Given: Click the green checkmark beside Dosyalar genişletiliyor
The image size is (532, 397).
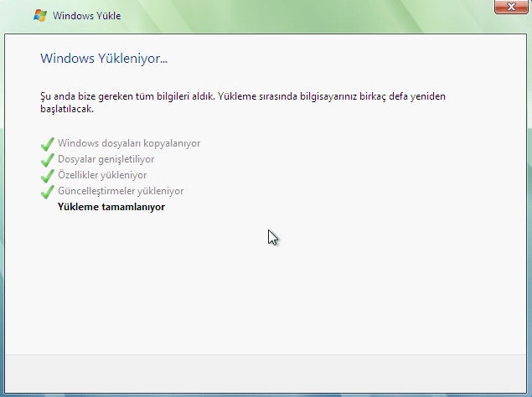Looking at the screenshot, I should point(48,160).
